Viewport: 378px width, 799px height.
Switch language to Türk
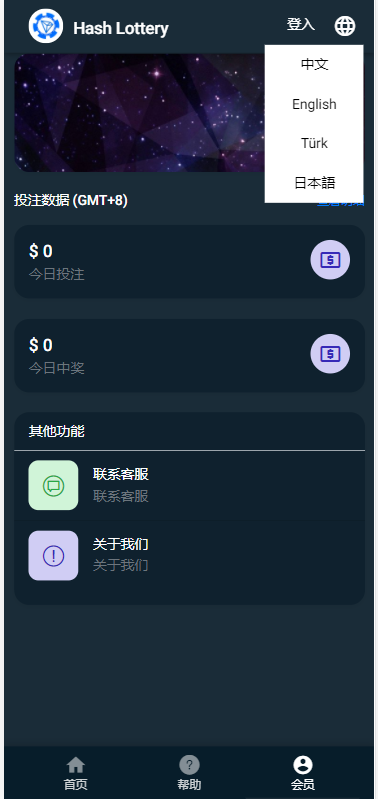(x=314, y=143)
